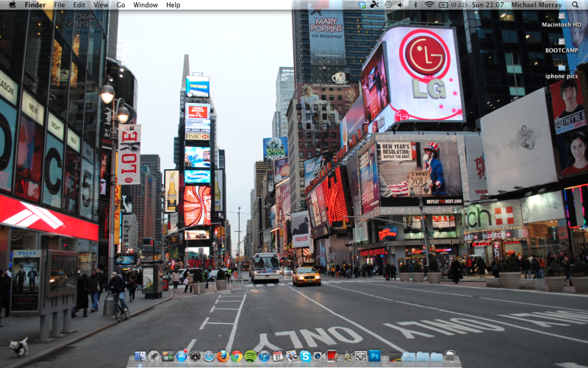This screenshot has width=588, height=368.
Task: Open the View menu
Action: point(101,5)
